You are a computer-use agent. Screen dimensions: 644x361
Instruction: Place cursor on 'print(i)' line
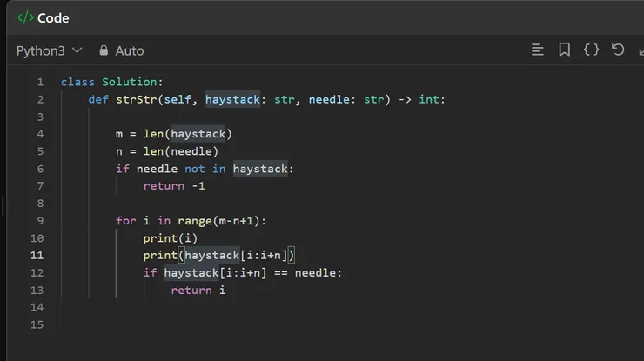click(171, 237)
